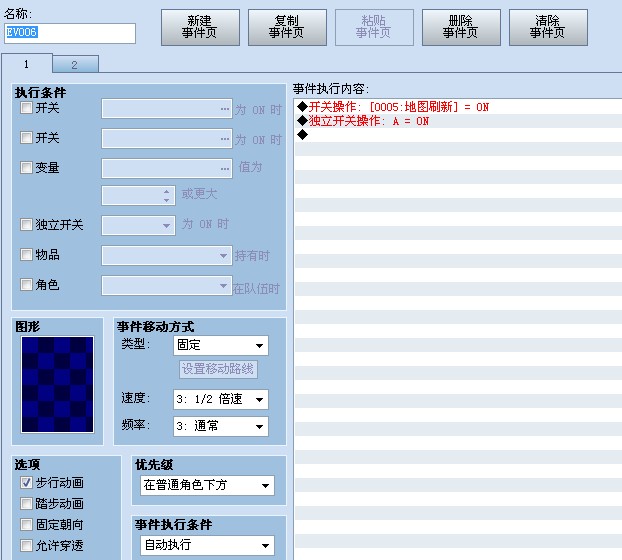Check the 独立开关 condition checkbox
Viewport: 622px width, 560px height.
[x=26, y=224]
